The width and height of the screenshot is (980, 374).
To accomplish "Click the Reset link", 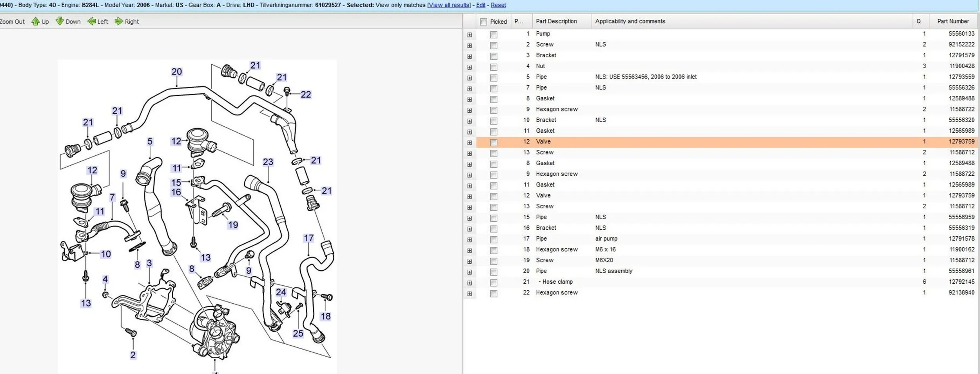I will [498, 5].
